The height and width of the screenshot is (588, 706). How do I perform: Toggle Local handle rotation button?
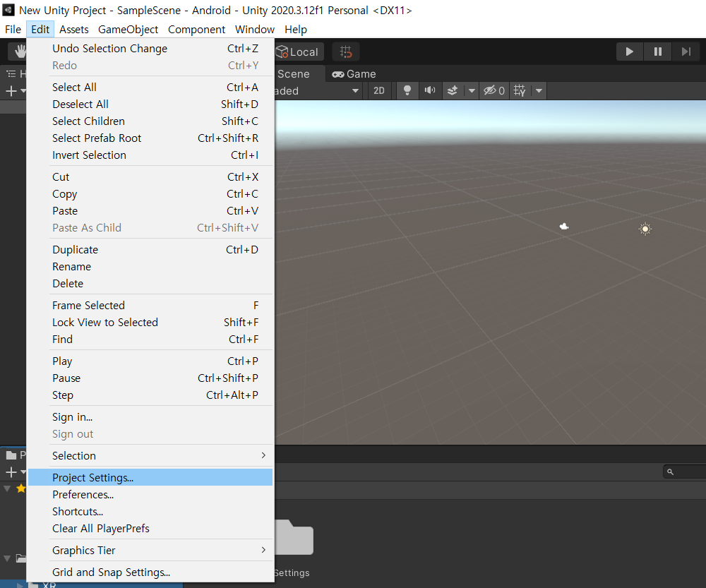point(299,52)
